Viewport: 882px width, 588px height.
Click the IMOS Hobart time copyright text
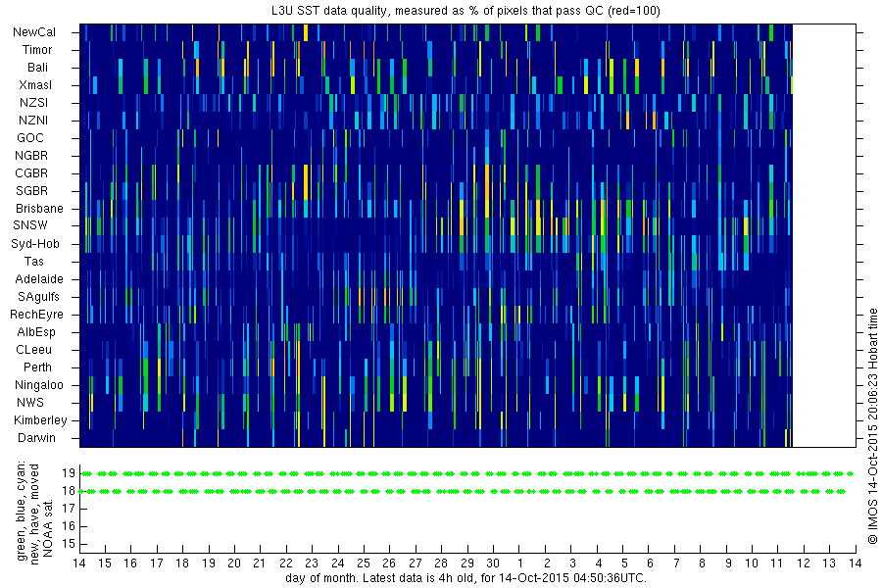coord(872,426)
